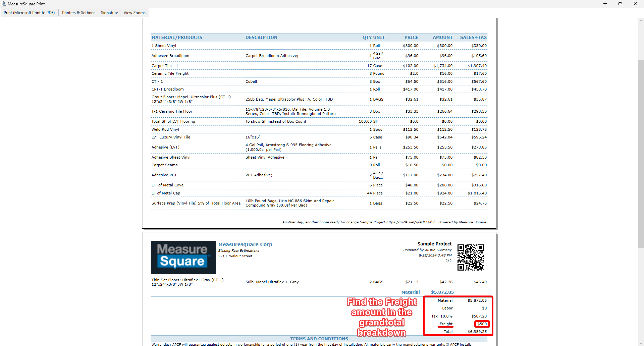644x346 pixels.
Task: Click the Freight amount $500
Action: tap(482, 324)
